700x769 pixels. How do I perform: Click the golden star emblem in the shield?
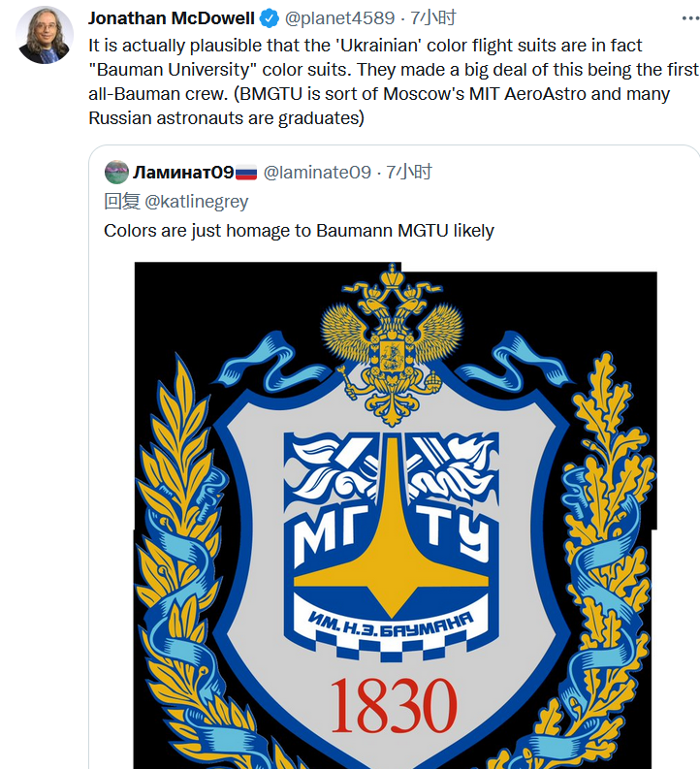392,543
